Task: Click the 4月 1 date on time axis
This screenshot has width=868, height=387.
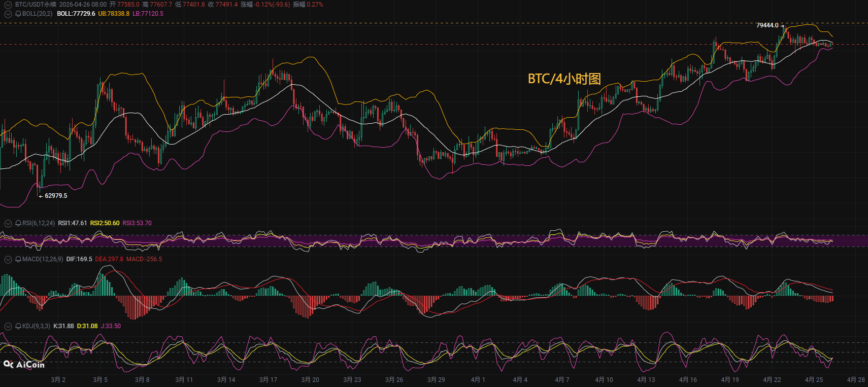Action: [478, 380]
